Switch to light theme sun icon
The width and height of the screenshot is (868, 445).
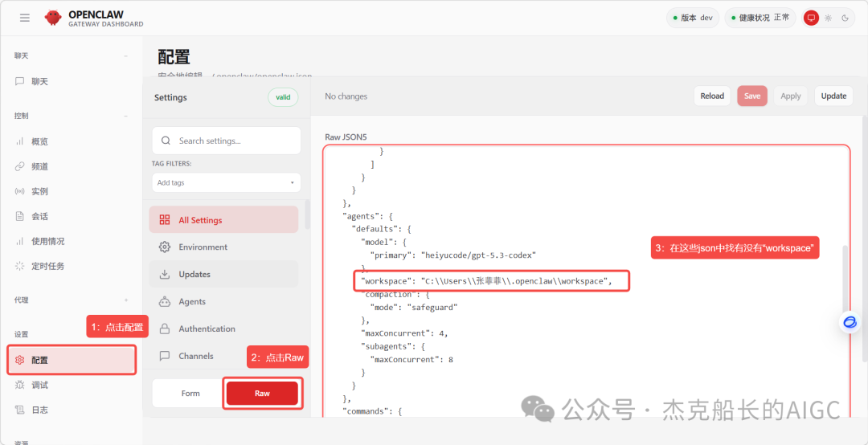click(828, 18)
